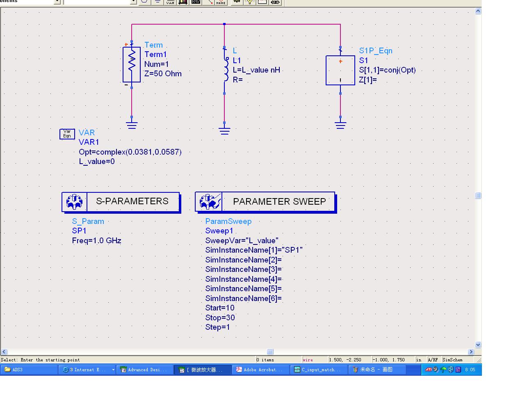Image resolution: width=525 pixels, height=420 pixels.
Task: Click the 'SweepVar="L_value"' parameter text
Action: point(242,241)
